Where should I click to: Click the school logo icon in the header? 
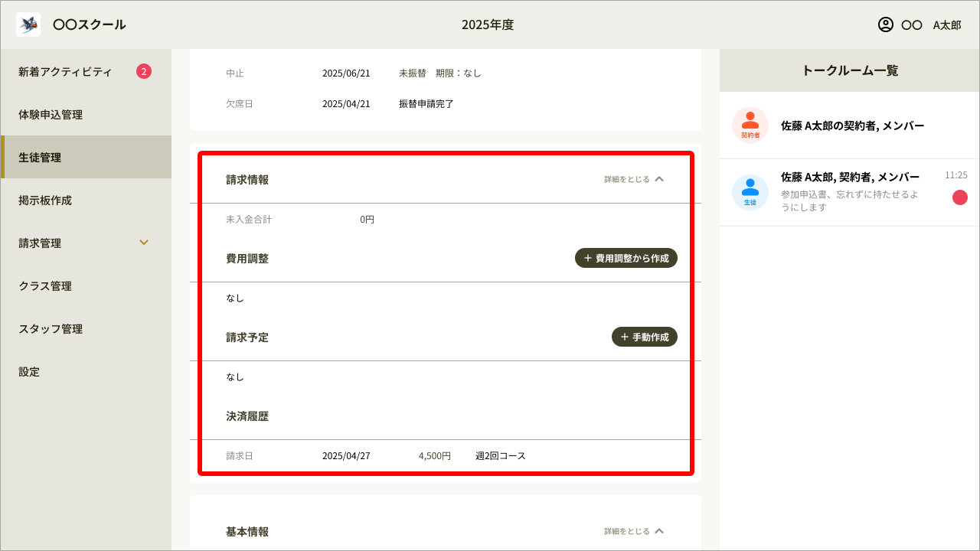28,24
